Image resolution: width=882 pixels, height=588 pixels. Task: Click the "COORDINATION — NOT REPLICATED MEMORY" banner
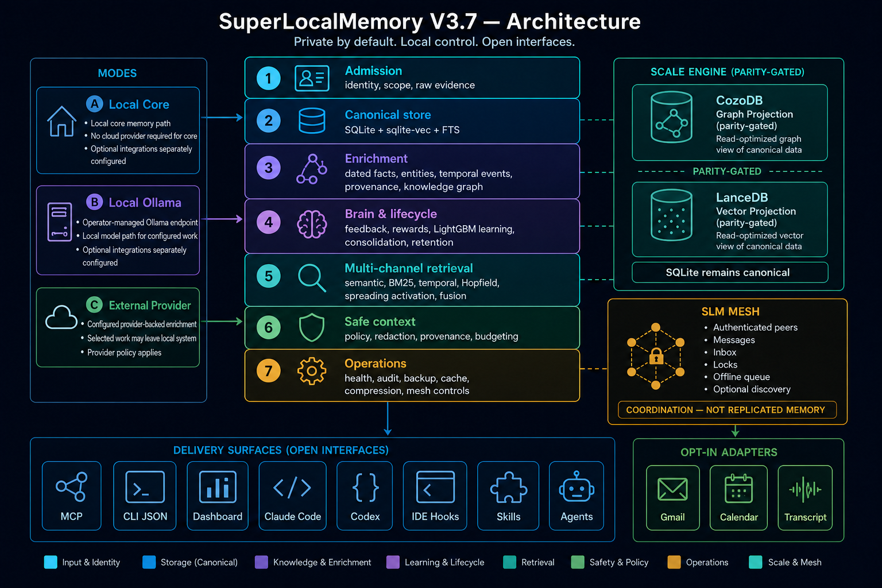[727, 410]
